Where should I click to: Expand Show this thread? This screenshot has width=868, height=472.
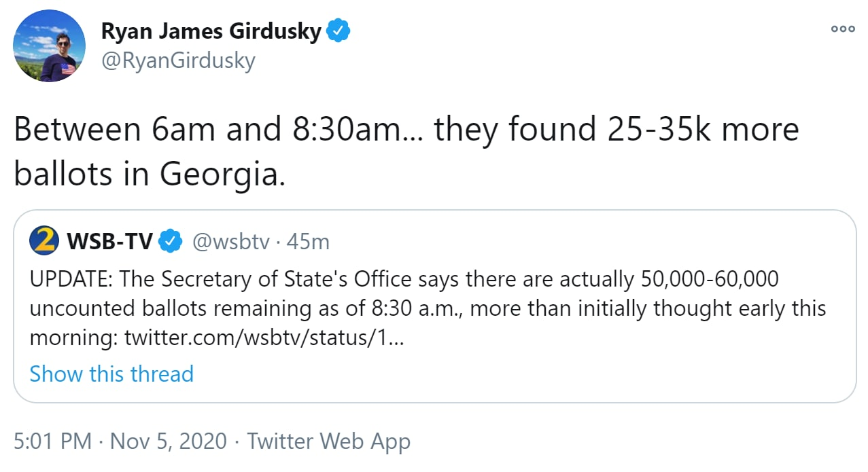(111, 374)
